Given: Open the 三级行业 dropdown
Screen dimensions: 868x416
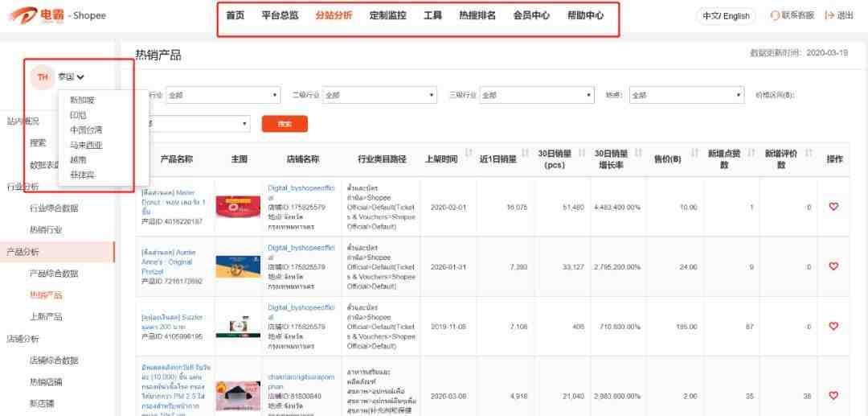Looking at the screenshot, I should pyautogui.click(x=536, y=96).
